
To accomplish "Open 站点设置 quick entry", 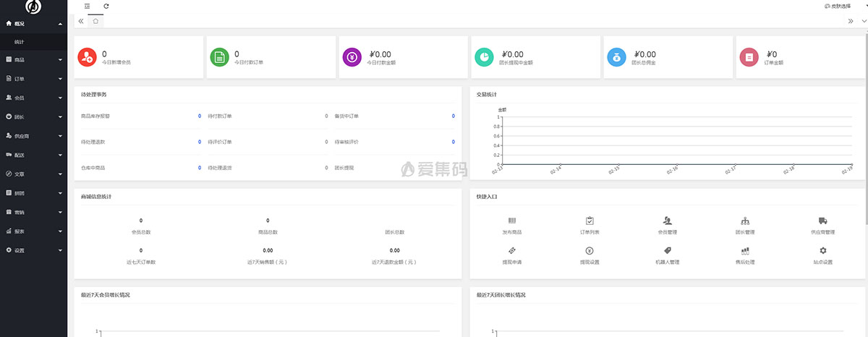I will pyautogui.click(x=822, y=255).
